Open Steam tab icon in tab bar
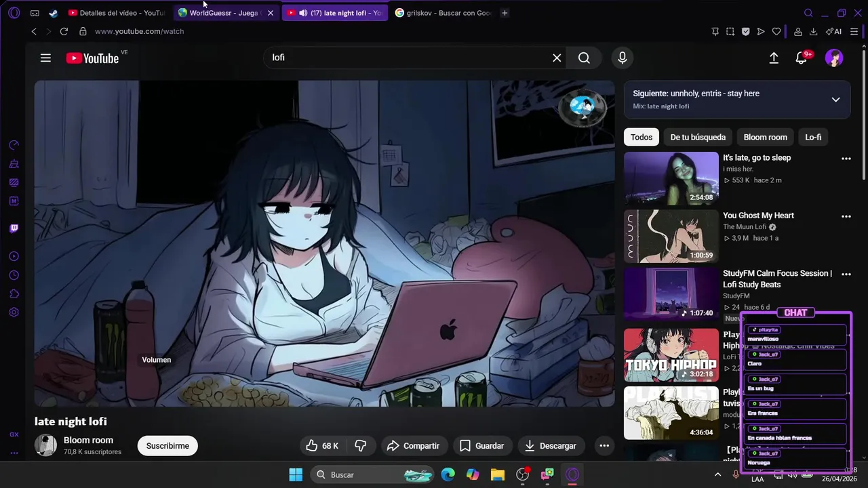Screen dimensions: 868x488 [x=53, y=13]
